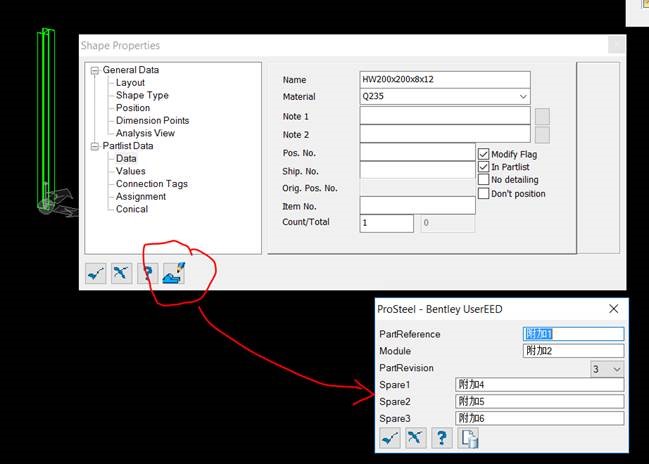Open the Material Q235 dropdown
The image size is (649, 464).
(x=523, y=96)
